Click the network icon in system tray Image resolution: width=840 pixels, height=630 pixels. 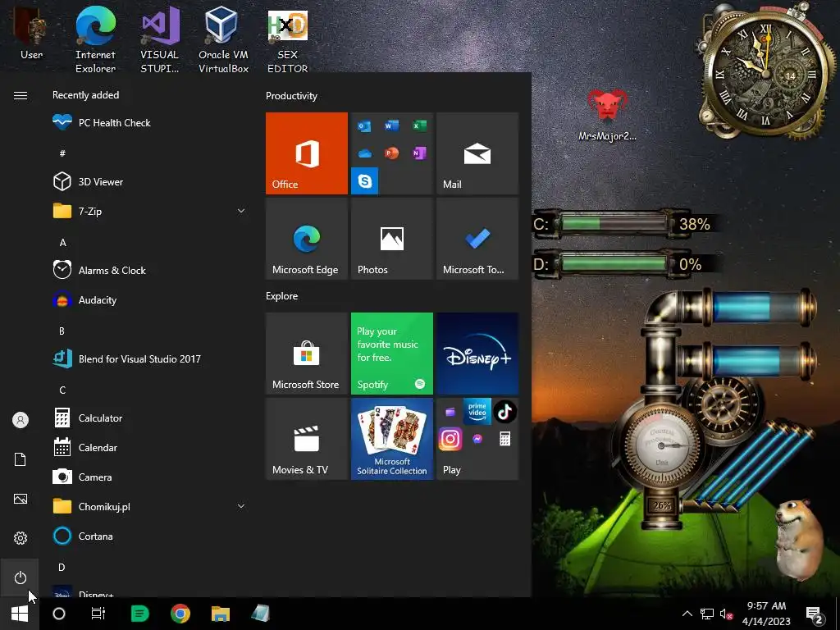pos(707,614)
